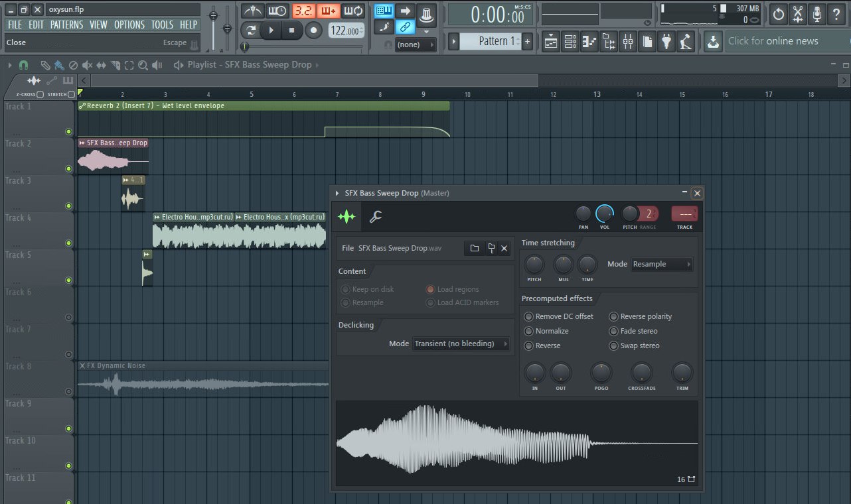Toggle typing keyboard to piano icon

[x=384, y=11]
